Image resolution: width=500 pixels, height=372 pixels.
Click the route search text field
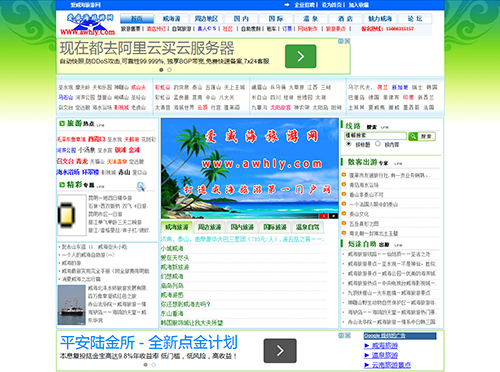(375, 136)
